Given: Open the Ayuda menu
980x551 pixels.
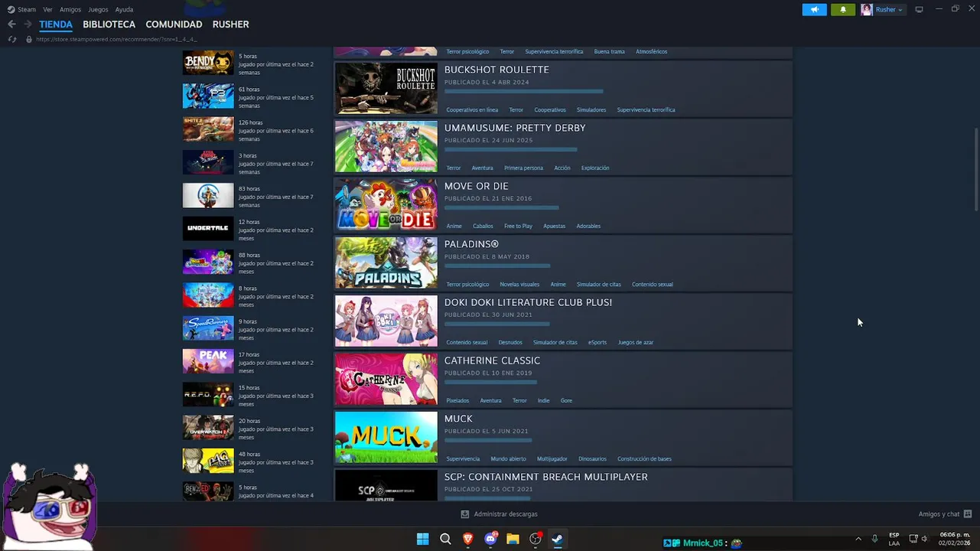Looking at the screenshot, I should [124, 9].
